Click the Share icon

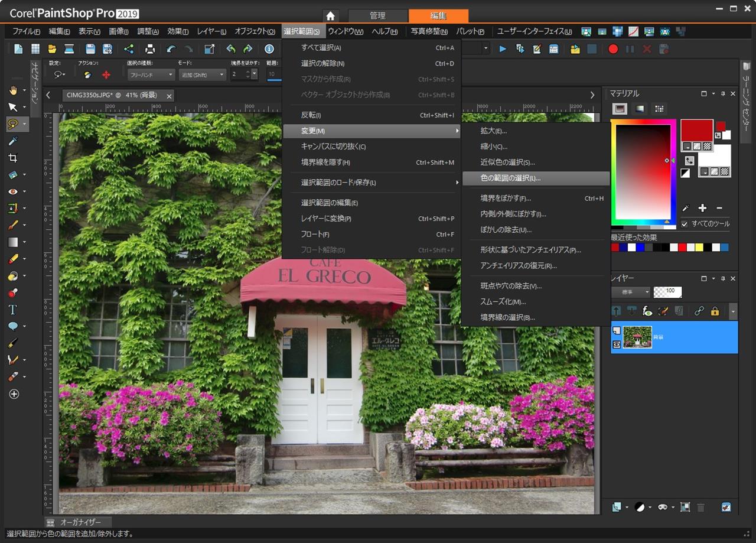coord(128,49)
